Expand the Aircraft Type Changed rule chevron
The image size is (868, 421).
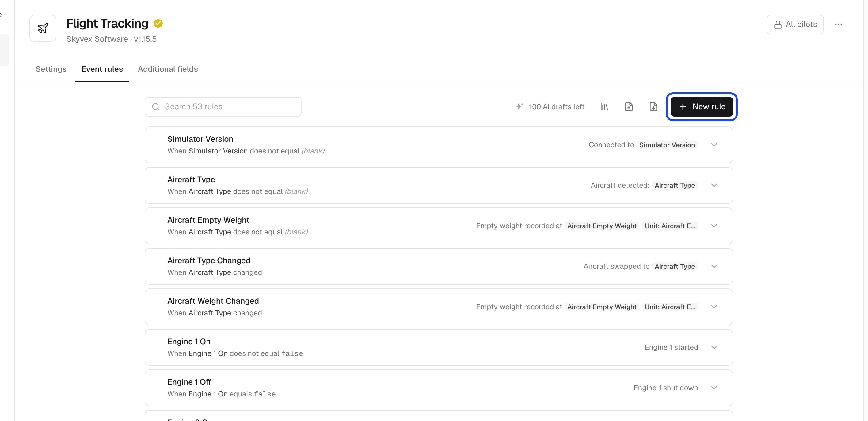(x=714, y=266)
